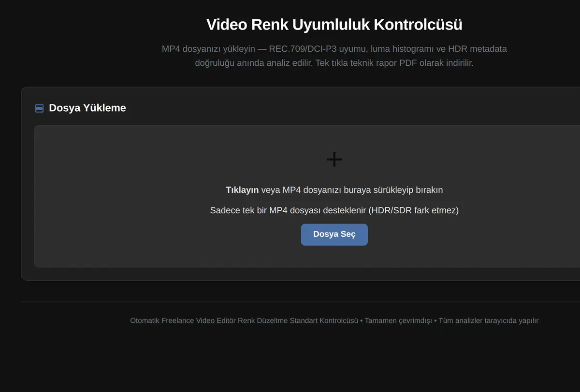This screenshot has width=580, height=392.
Task: Select the Dosya Yükleme heading
Action: pos(87,108)
